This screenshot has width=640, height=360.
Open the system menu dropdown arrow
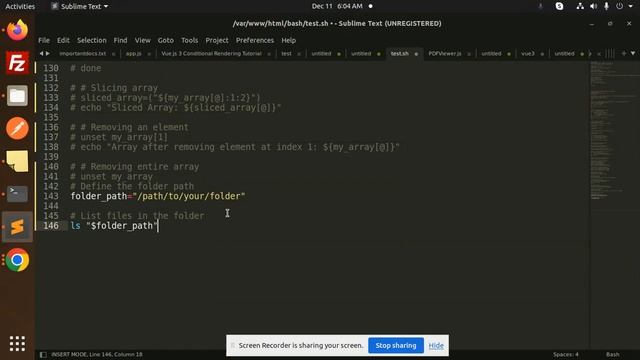[x=630, y=6]
